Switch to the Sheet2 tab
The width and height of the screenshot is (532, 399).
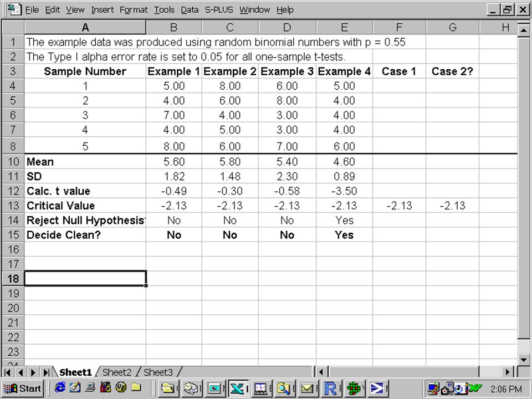pyautogui.click(x=117, y=372)
